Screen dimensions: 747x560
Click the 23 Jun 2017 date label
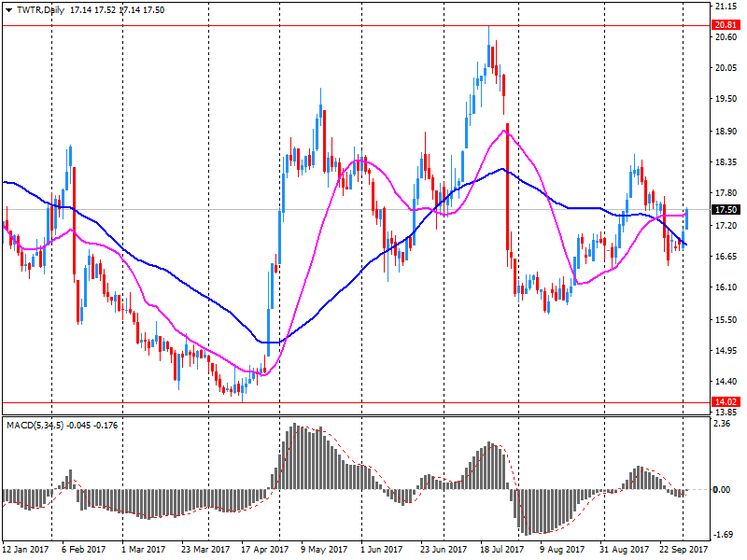pos(444,550)
